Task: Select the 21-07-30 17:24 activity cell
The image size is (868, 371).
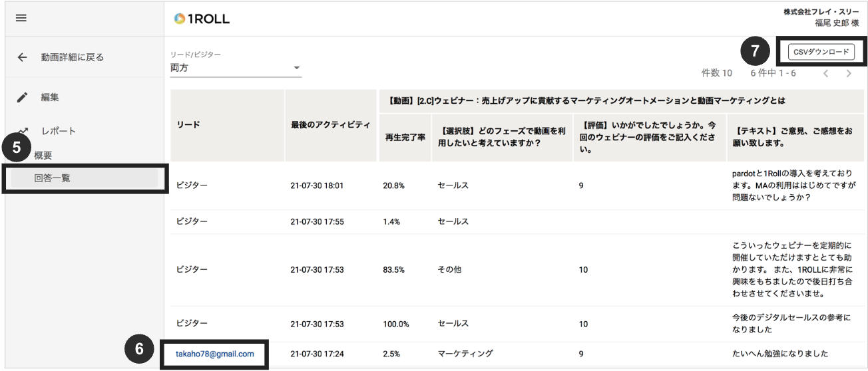Action: pos(317,354)
